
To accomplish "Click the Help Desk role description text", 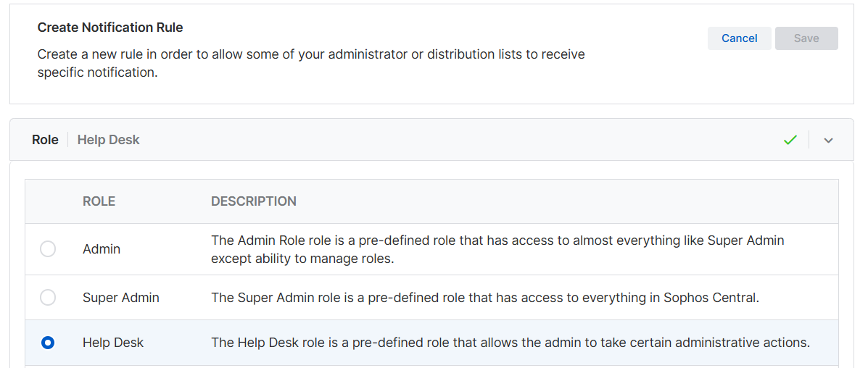I will tap(510, 343).
